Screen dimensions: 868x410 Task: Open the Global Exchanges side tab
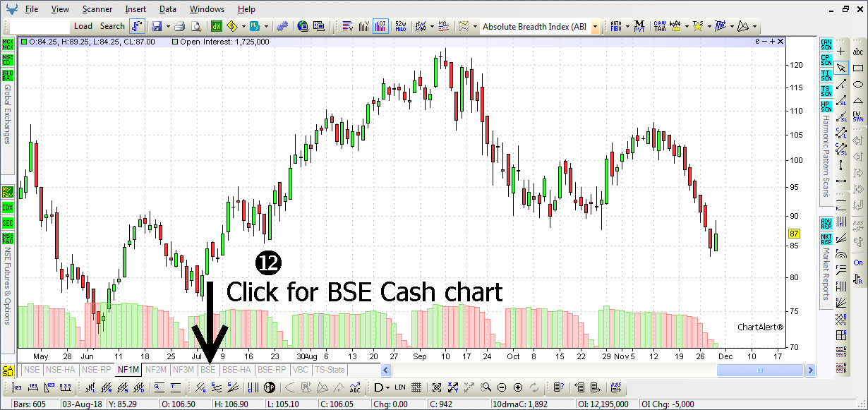(x=8, y=115)
